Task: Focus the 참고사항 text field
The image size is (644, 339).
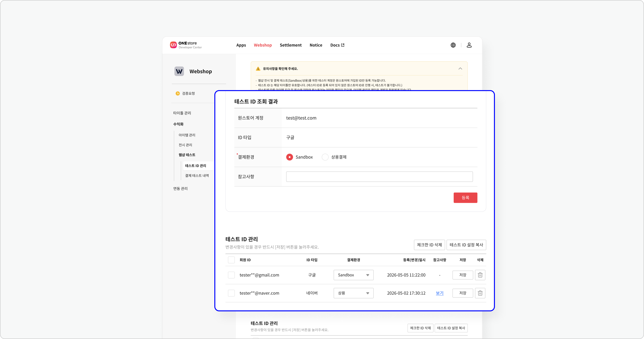Action: click(x=379, y=177)
